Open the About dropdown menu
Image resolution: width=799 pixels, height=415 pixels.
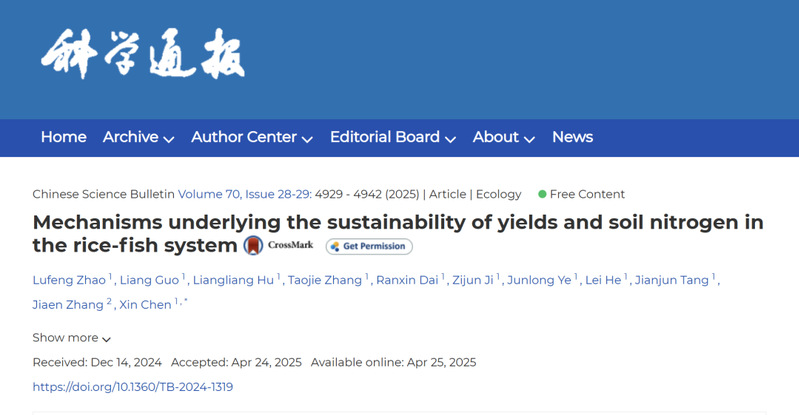pos(503,137)
